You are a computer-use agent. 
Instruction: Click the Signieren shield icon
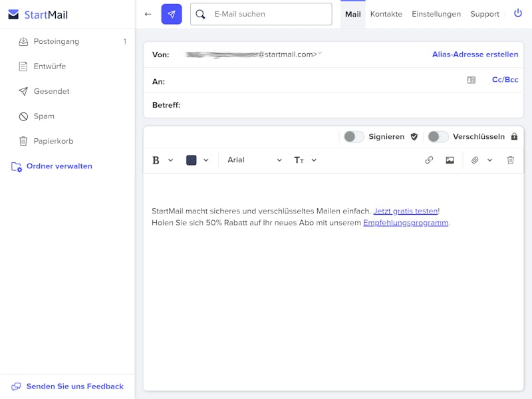pos(414,136)
